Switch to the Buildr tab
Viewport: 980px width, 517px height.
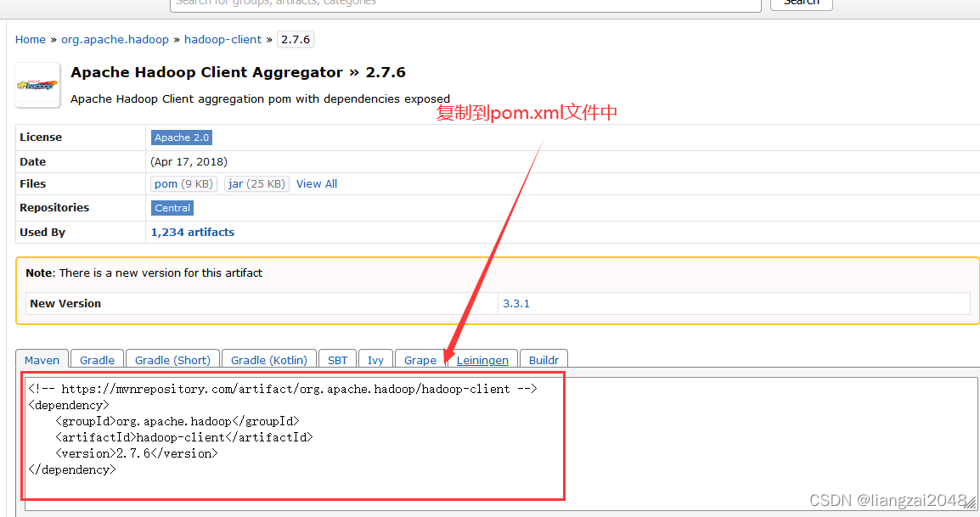544,359
